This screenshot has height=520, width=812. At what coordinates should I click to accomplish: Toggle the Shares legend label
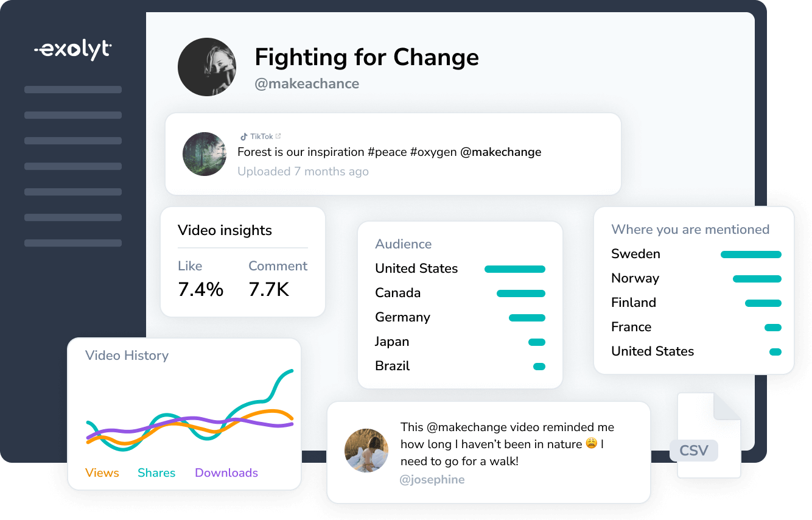(x=156, y=473)
